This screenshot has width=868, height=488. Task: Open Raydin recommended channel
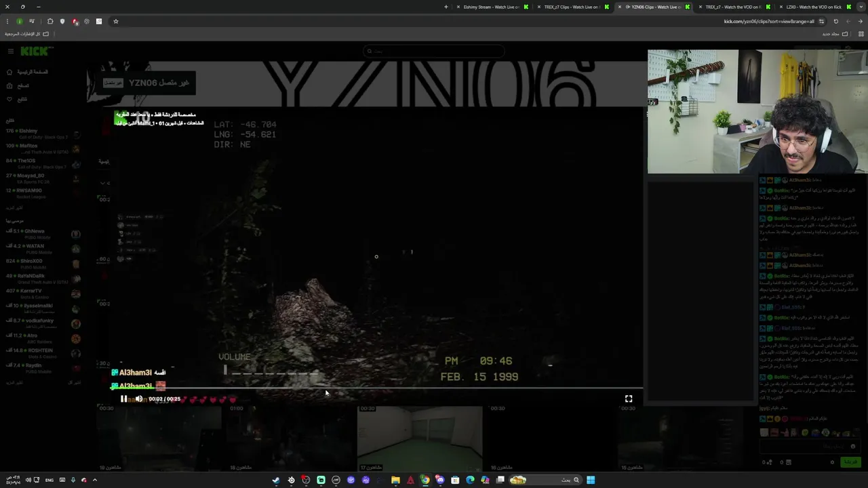(x=42, y=368)
